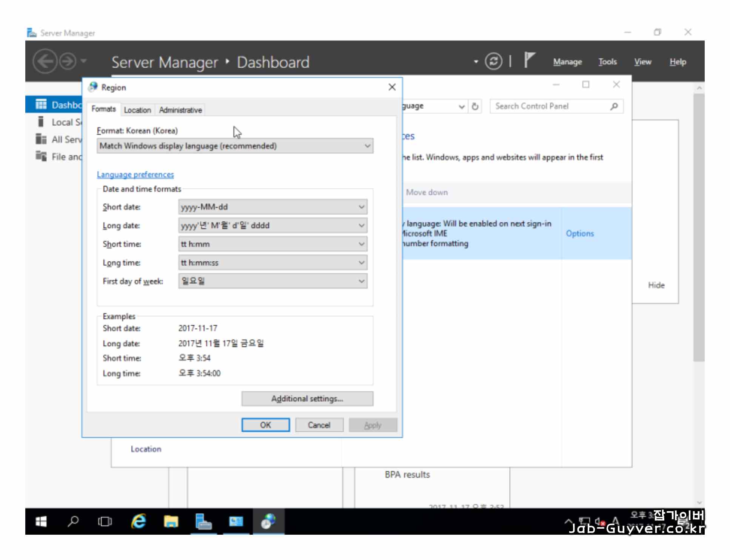730x560 pixels.
Task: Click the Additional settings button
Action: 307,398
